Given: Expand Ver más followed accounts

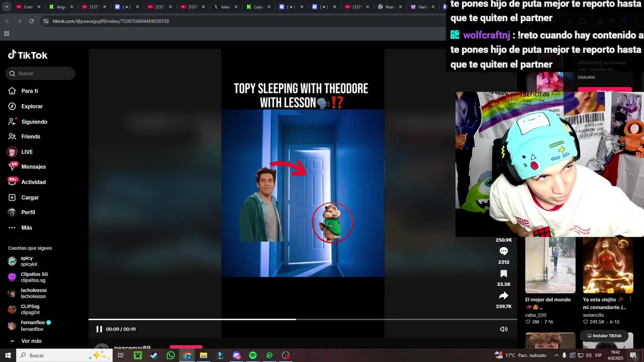Looking at the screenshot, I should (25, 341).
